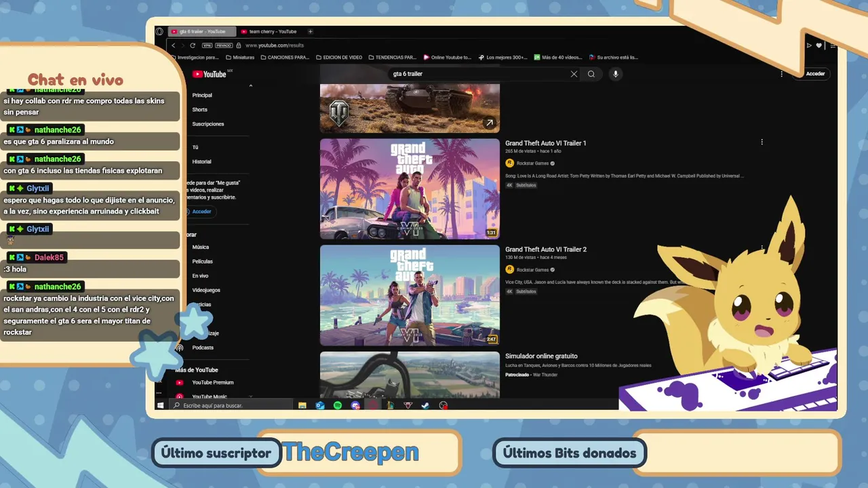This screenshot has height=488, width=868.
Task: Open En vivo in the sidebar
Action: coord(200,276)
